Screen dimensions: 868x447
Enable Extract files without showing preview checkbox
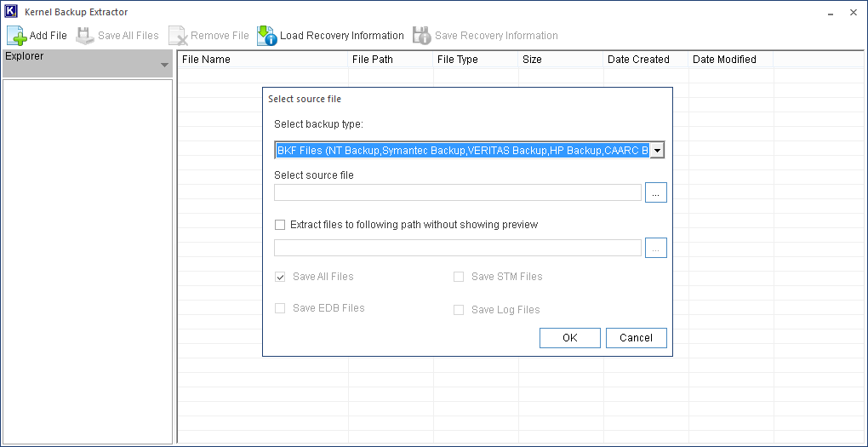(280, 225)
